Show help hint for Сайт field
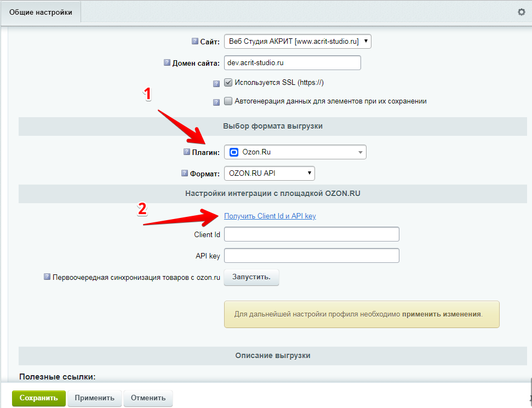Viewport: 532px width, 408px height. (195, 41)
